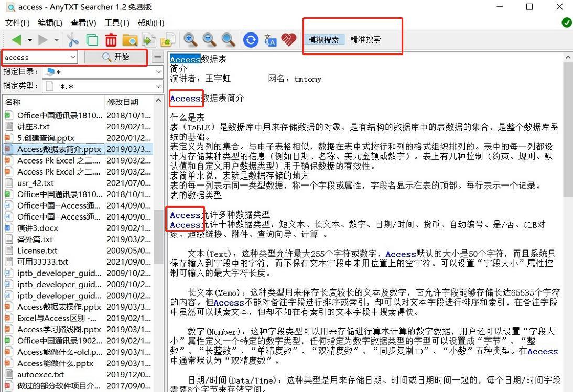573x392 pixels.
Task: Click the Refresh sync icon
Action: click(x=251, y=39)
